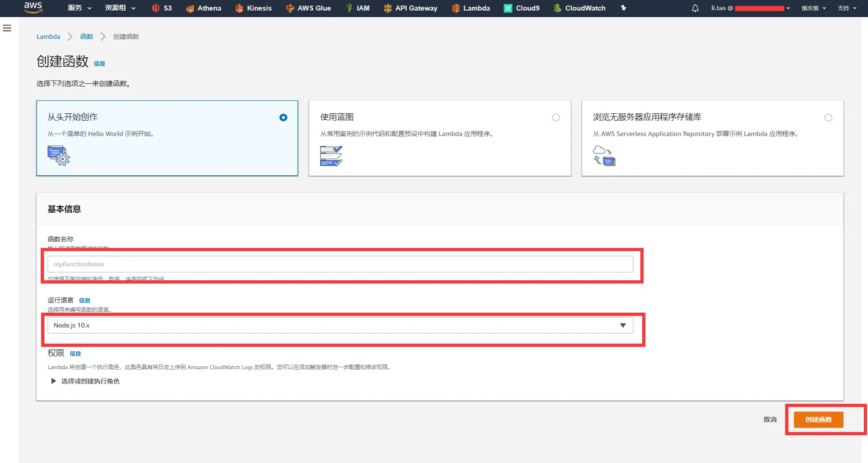Open the Lambda service shortcut icon
The image size is (868, 463).
(x=456, y=8)
